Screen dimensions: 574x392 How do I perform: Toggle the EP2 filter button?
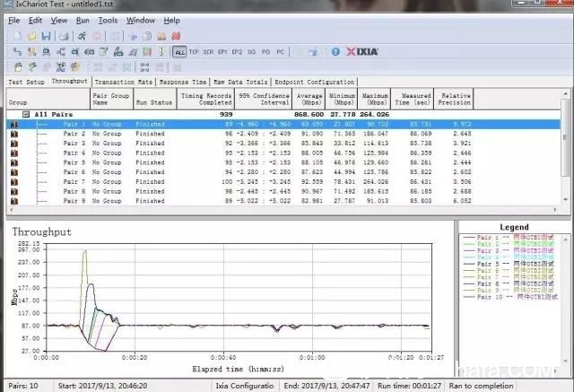(237, 52)
